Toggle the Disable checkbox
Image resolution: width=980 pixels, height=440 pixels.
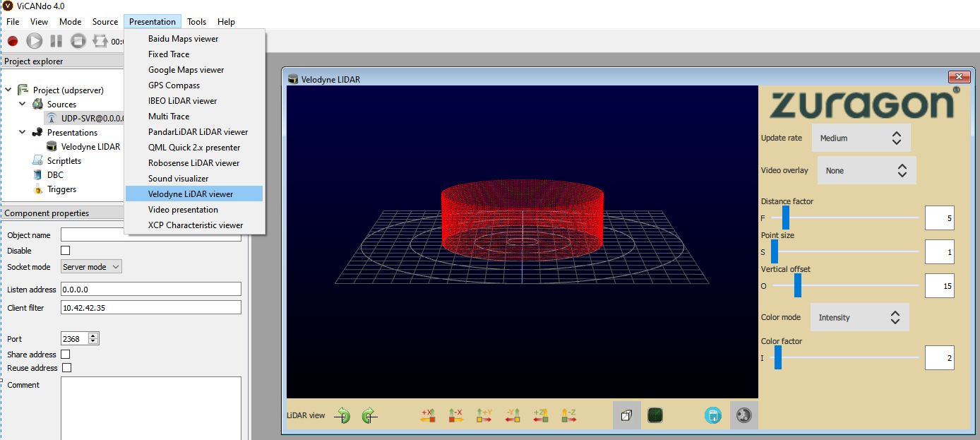[x=66, y=250]
